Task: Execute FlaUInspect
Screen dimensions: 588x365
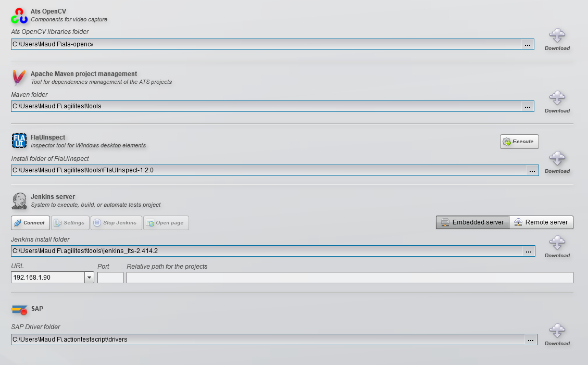Action: click(519, 142)
